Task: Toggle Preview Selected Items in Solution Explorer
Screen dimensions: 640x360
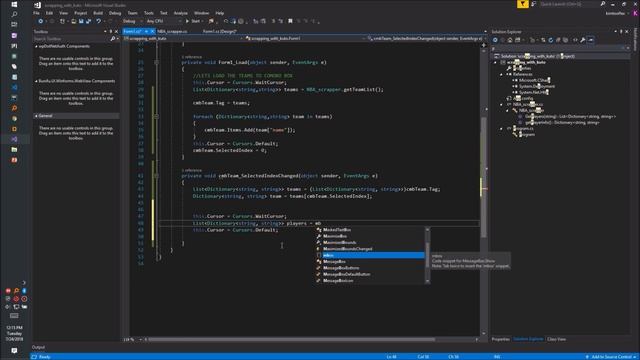Action: 591,40
